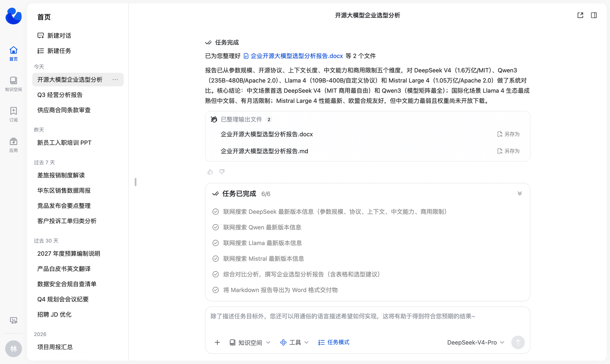Viewport: 610px width, 364px height.
Task: Open the 供应商合同条款审查 conversation
Action: (x=78, y=110)
